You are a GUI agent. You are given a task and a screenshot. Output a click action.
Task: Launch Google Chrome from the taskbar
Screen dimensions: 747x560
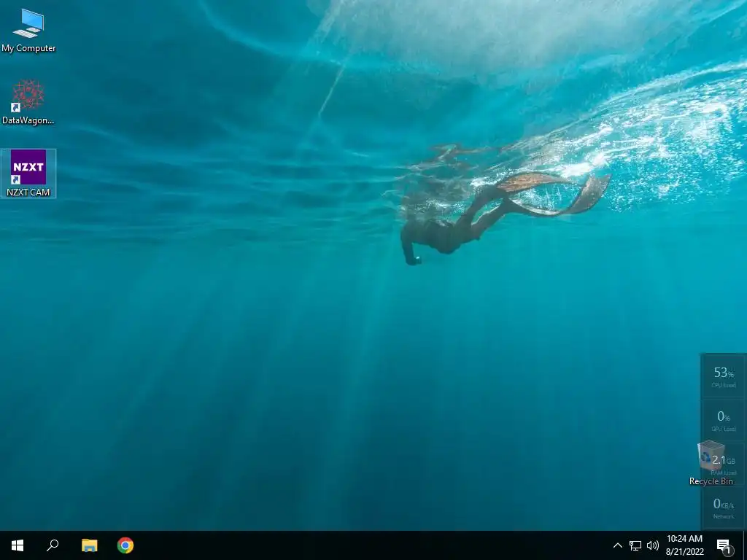coord(125,545)
